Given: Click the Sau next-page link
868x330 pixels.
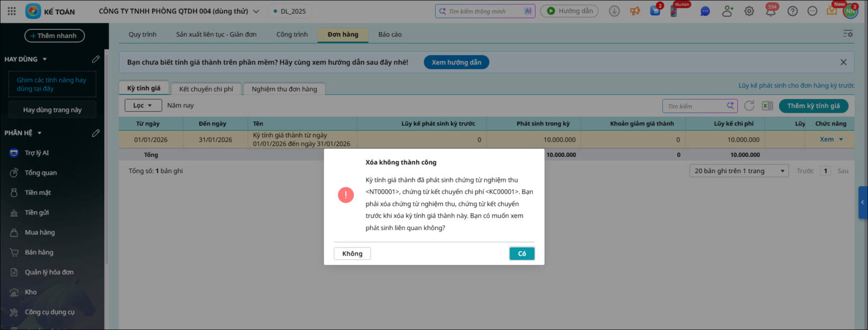Looking at the screenshot, I should pyautogui.click(x=843, y=171).
